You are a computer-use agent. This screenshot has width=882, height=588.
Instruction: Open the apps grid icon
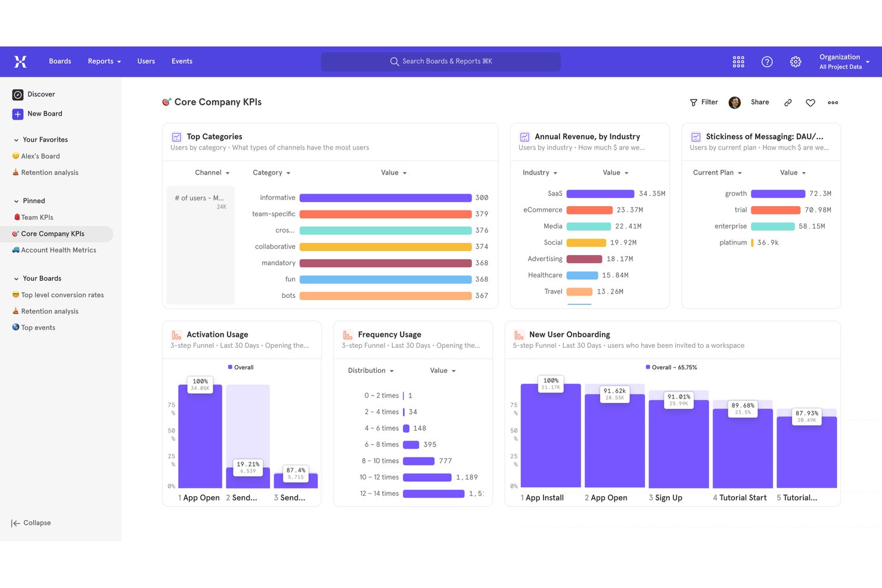[x=738, y=61]
